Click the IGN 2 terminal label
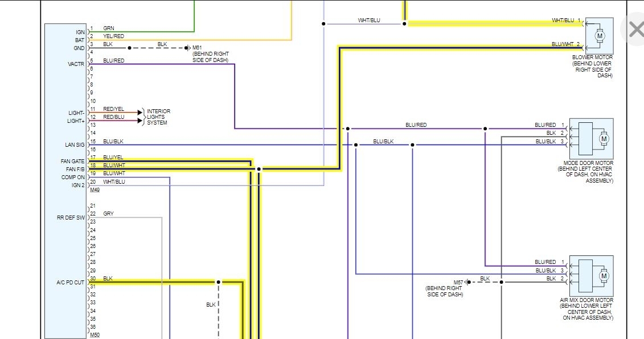Image resolution: width=644 pixels, height=339 pixels. click(78, 185)
